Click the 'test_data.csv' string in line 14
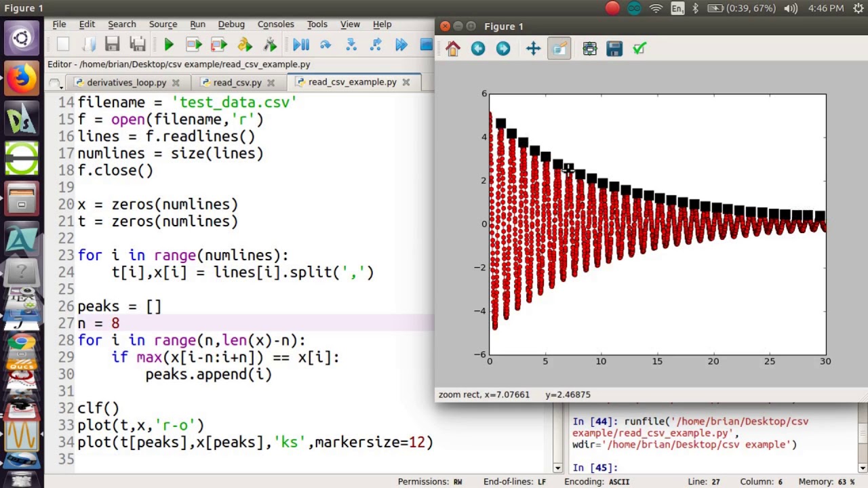The image size is (868, 488). tap(234, 102)
